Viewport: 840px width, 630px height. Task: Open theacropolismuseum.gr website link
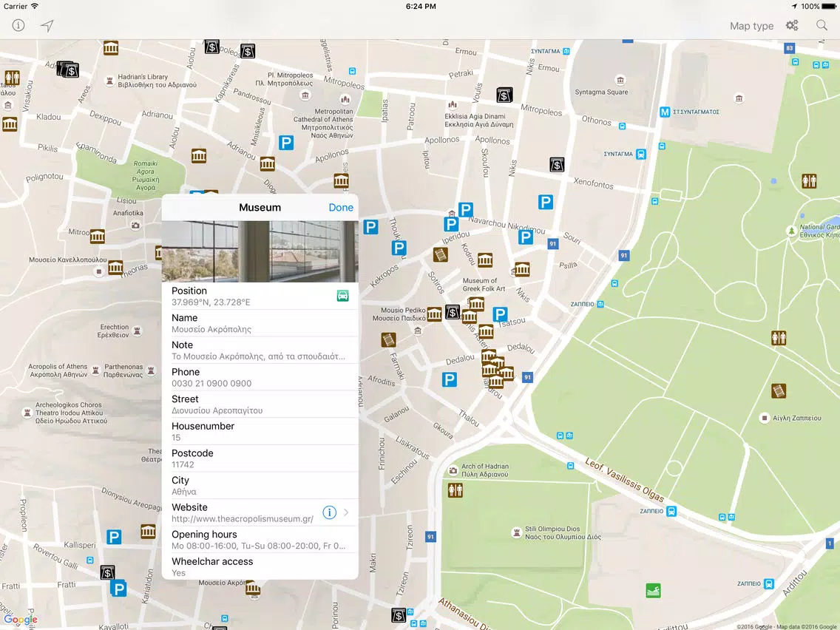coord(242,518)
